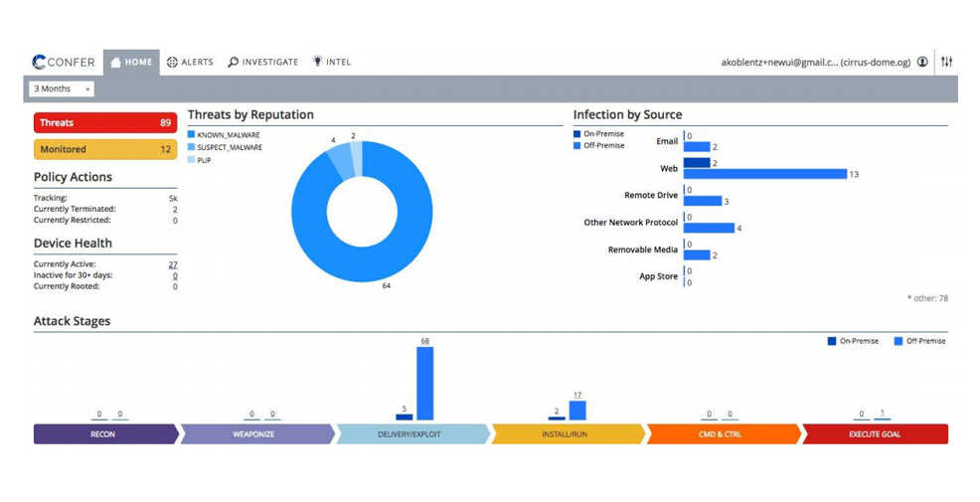
Task: Open Currently Active 27 devices link
Action: coord(173,264)
